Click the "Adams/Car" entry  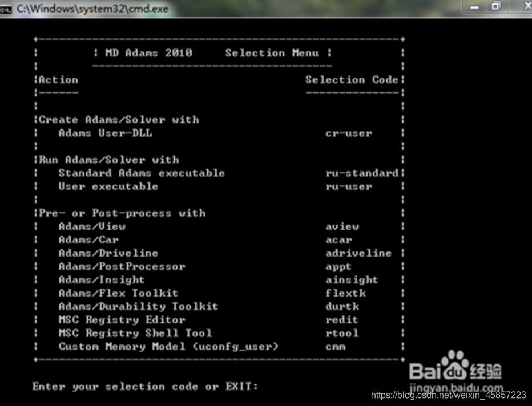coord(88,239)
